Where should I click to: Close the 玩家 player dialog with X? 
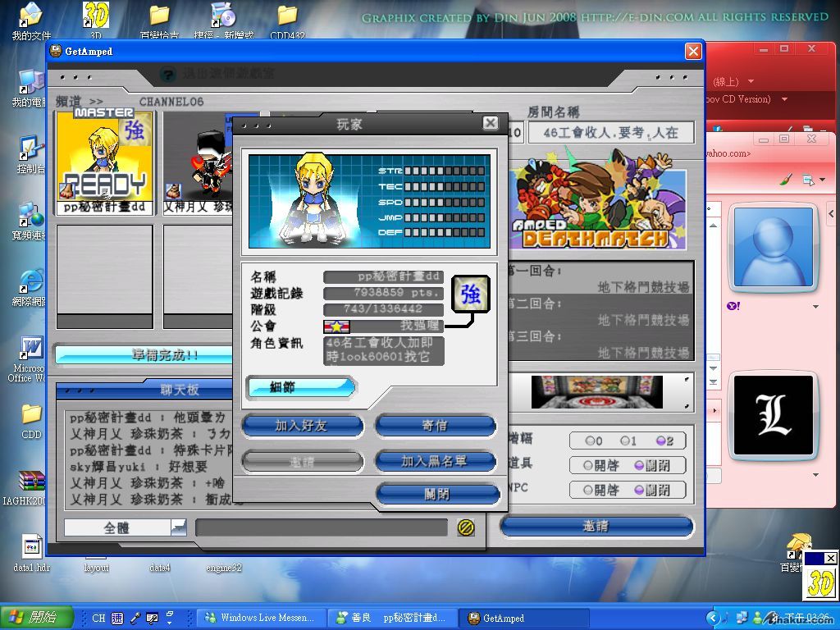coord(491,123)
